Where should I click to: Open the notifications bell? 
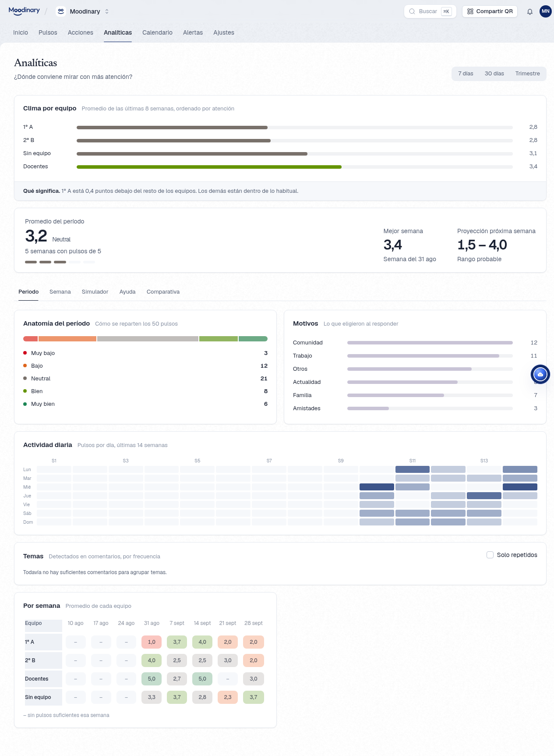[x=530, y=11]
